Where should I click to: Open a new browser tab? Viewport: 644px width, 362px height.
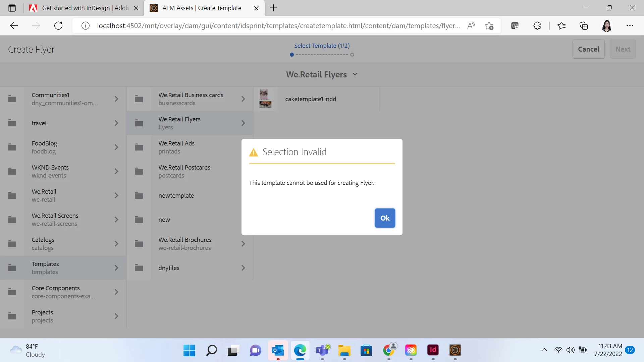click(273, 8)
